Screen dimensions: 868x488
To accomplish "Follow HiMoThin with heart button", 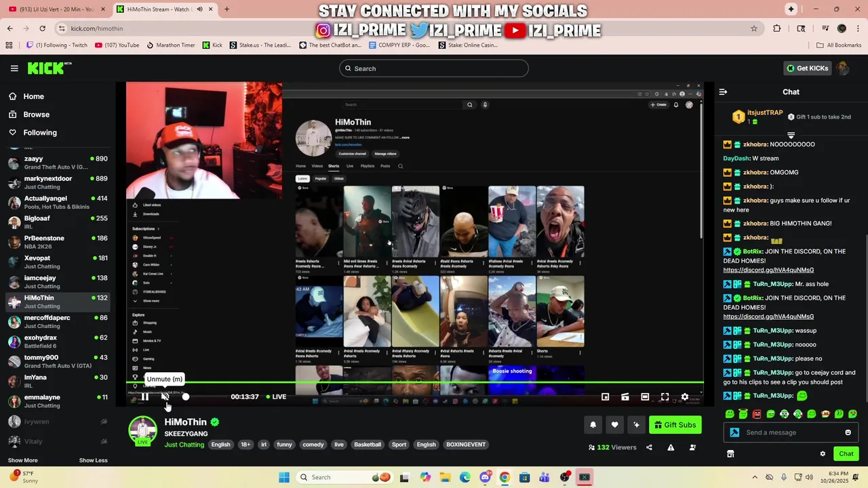I will (614, 425).
